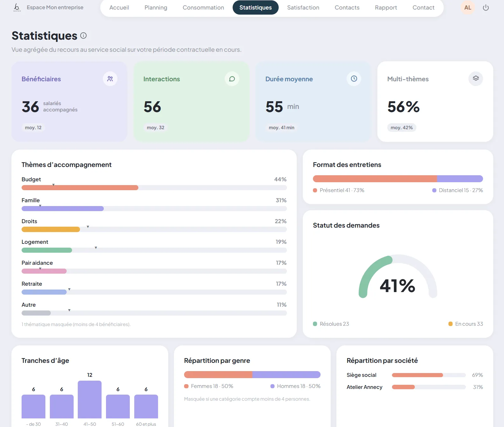Click the Famille theme progress bar
Viewport: 504px width, 427px height.
pos(154,209)
